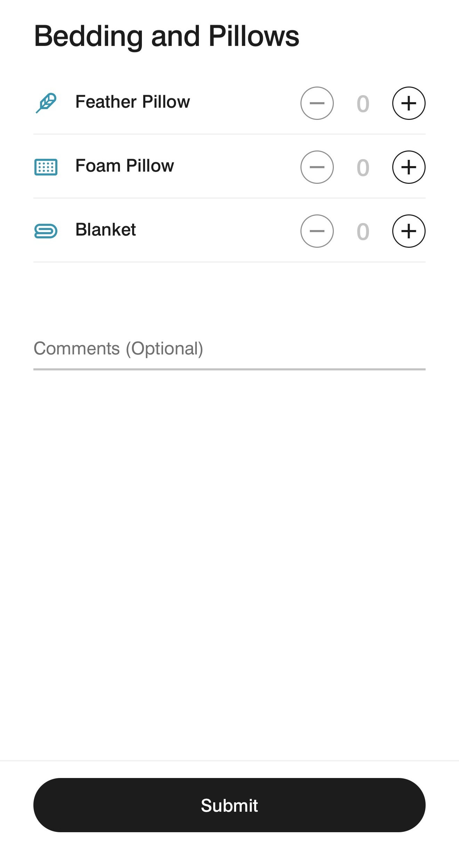Click the folded blanket icon
Viewport: 459px width, 868px height.
(x=46, y=231)
